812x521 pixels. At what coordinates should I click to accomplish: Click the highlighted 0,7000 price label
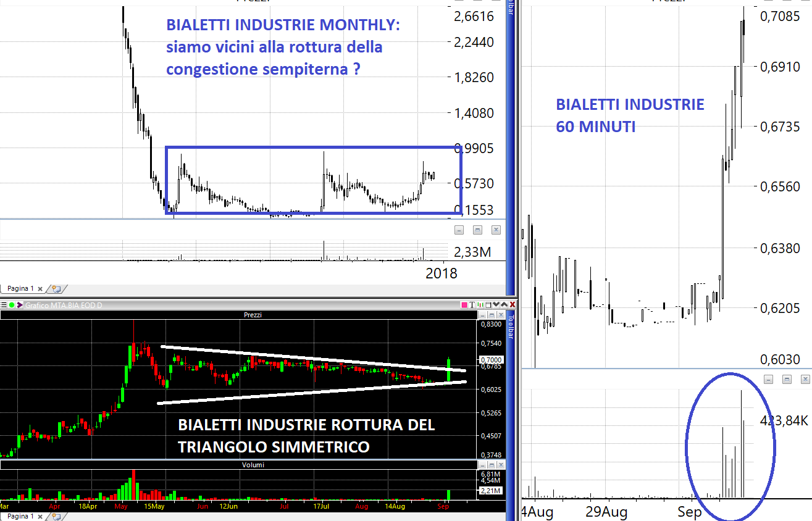click(x=492, y=359)
